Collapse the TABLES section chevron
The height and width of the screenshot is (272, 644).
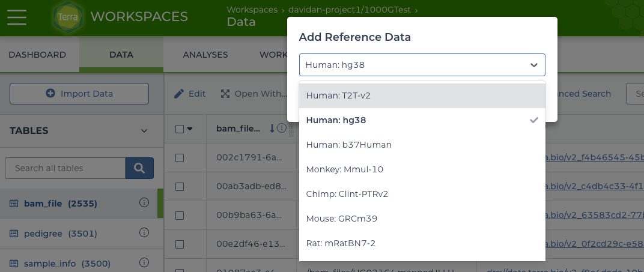[144, 131]
